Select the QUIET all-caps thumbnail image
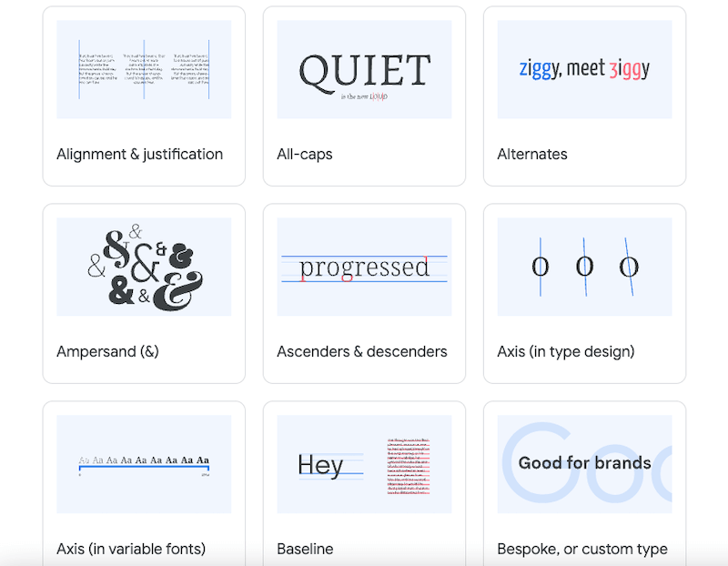The image size is (728, 566). click(364, 68)
